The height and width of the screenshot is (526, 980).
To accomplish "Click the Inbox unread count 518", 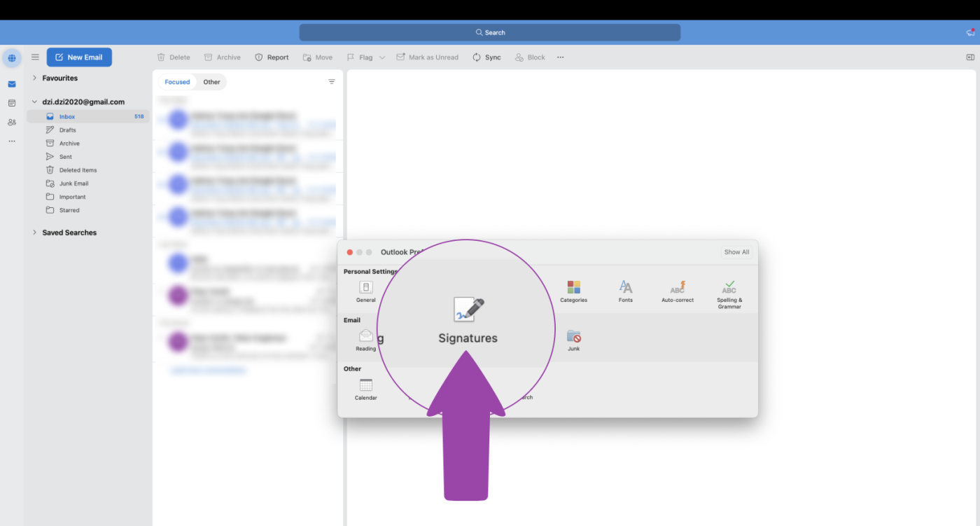I will point(139,116).
